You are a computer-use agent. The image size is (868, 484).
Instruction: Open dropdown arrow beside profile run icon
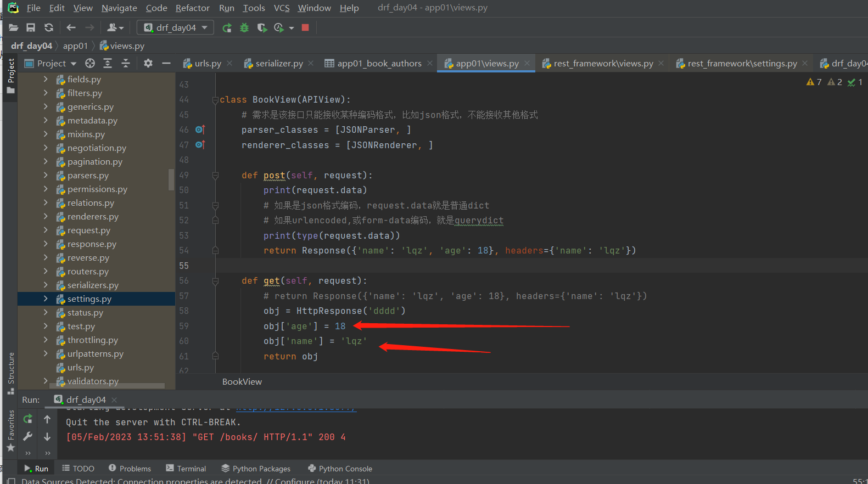292,28
